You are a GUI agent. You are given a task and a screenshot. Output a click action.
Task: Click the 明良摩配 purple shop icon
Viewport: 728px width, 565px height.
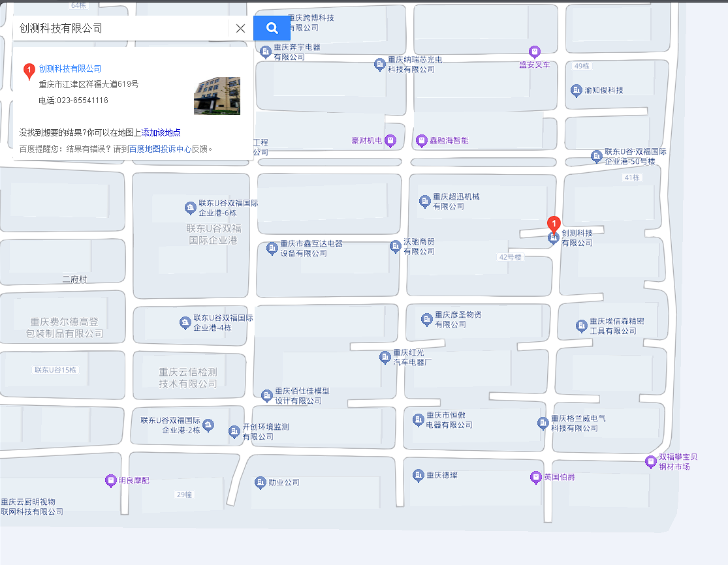(x=111, y=480)
